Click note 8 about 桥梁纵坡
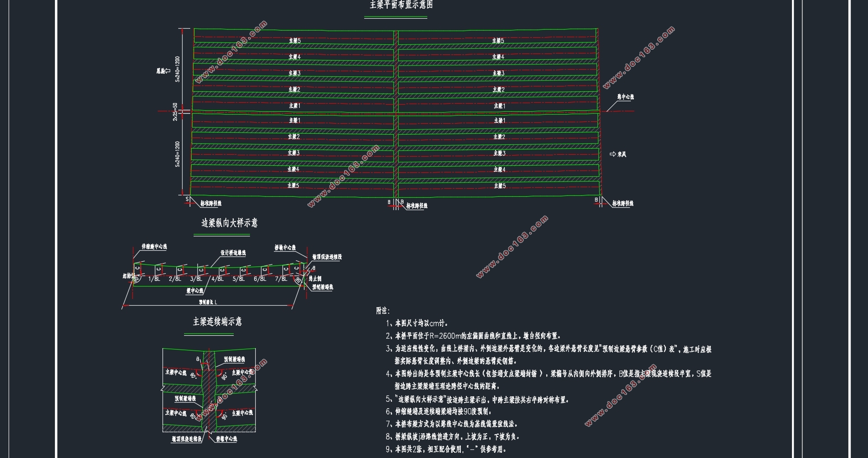Image resolution: width=868 pixels, height=458 pixels. (452, 437)
